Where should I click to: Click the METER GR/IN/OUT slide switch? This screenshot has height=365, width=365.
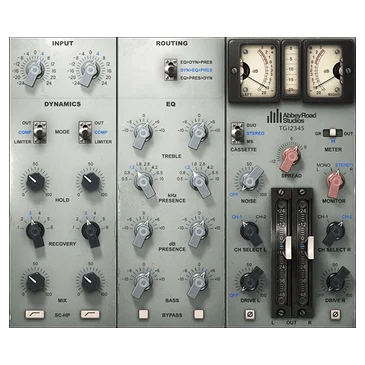point(332,133)
